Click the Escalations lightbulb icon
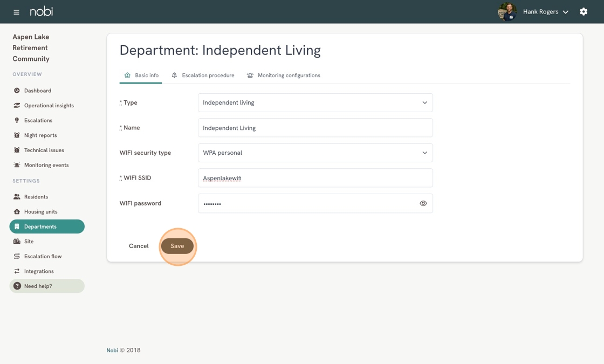The height and width of the screenshot is (364, 604). click(x=17, y=120)
